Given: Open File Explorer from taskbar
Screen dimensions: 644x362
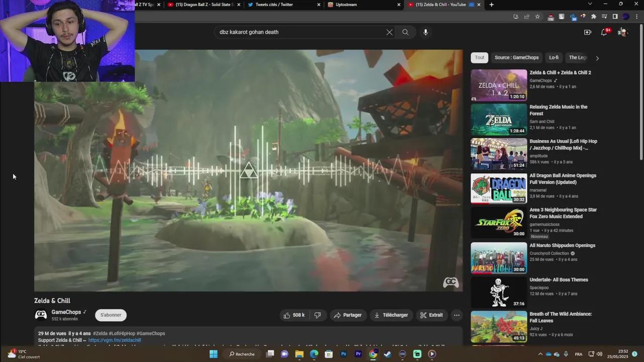Looking at the screenshot, I should [x=299, y=354].
